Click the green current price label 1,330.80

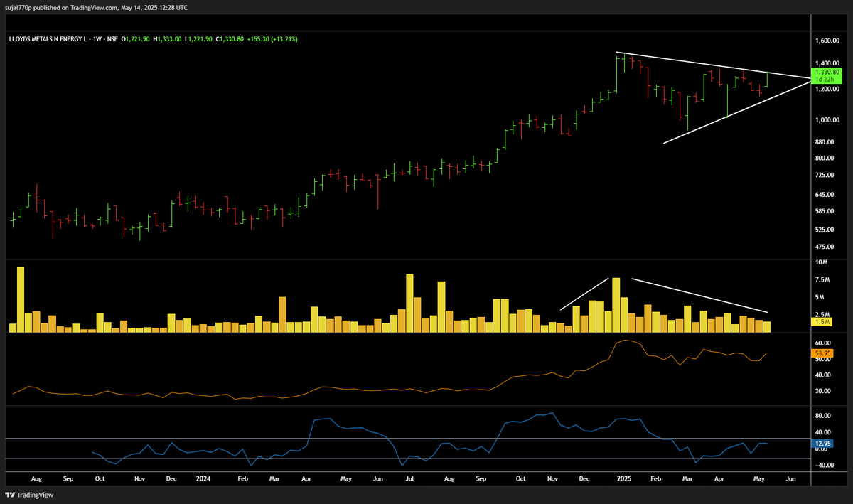coord(827,71)
